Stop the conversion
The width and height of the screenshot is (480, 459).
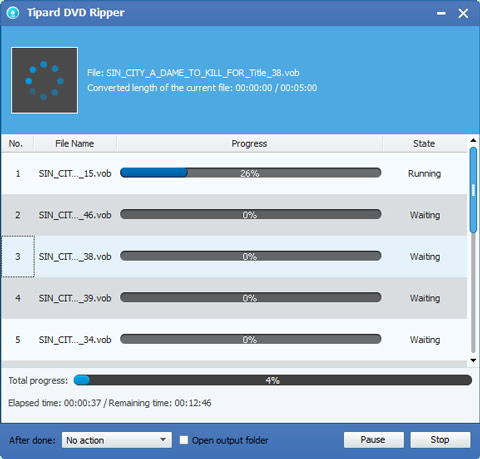[x=440, y=440]
